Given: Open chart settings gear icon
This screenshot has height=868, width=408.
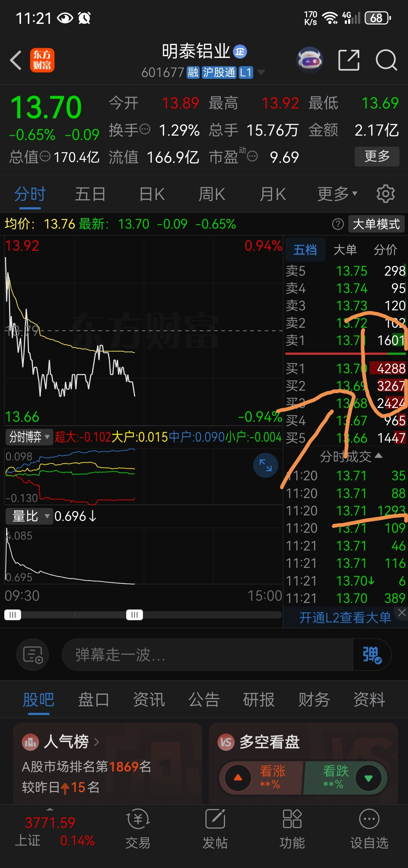Looking at the screenshot, I should 386,194.
